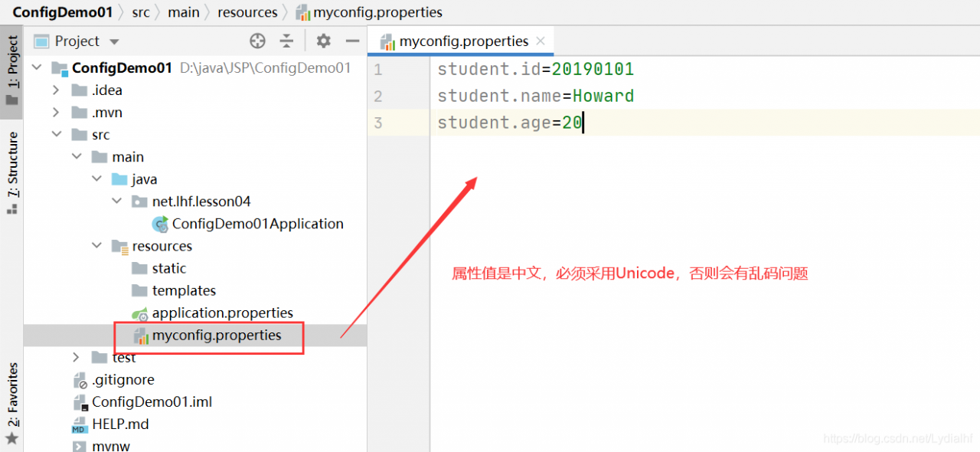Collapse the main folder arrow

[76, 156]
